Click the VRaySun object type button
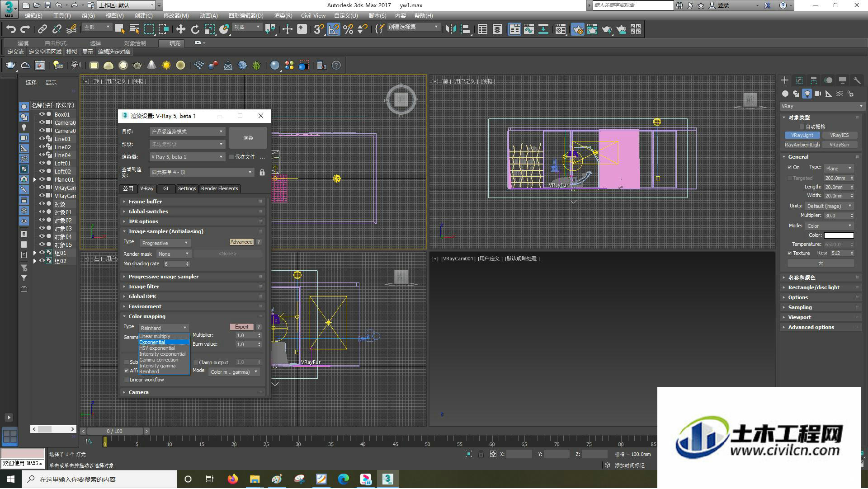868x489 pixels. click(x=839, y=145)
